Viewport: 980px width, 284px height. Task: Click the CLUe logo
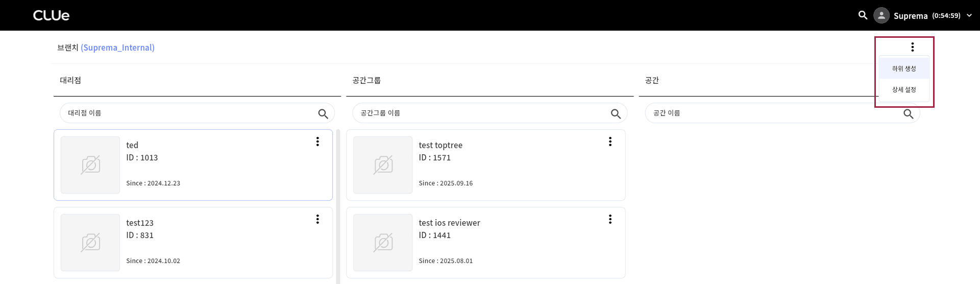(x=51, y=15)
